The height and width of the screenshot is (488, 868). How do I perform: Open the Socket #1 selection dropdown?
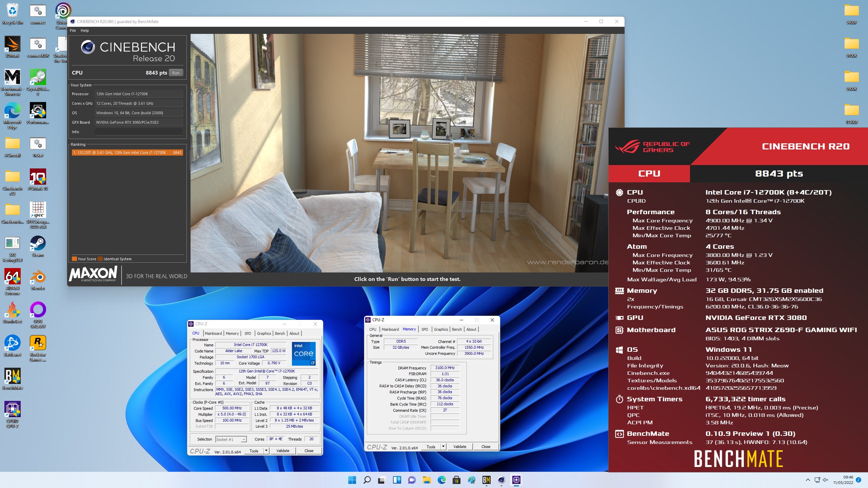pyautogui.click(x=231, y=439)
